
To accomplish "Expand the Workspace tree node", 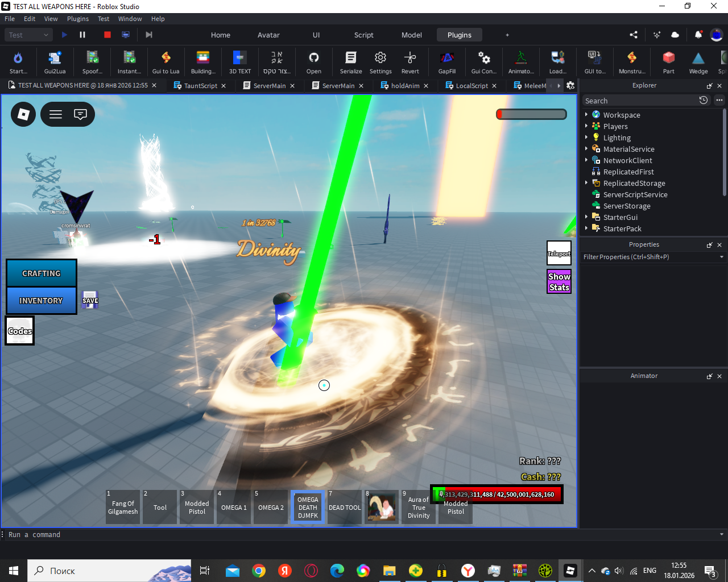I will coord(586,114).
